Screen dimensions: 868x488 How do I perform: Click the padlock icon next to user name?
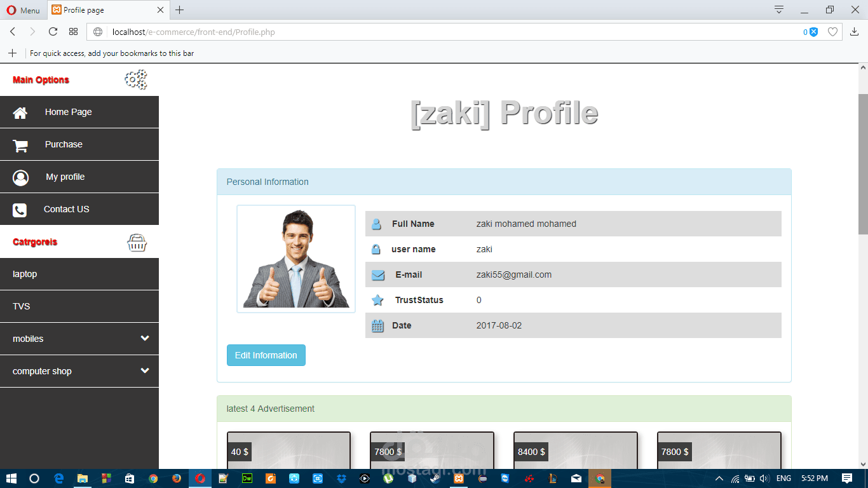coord(376,249)
